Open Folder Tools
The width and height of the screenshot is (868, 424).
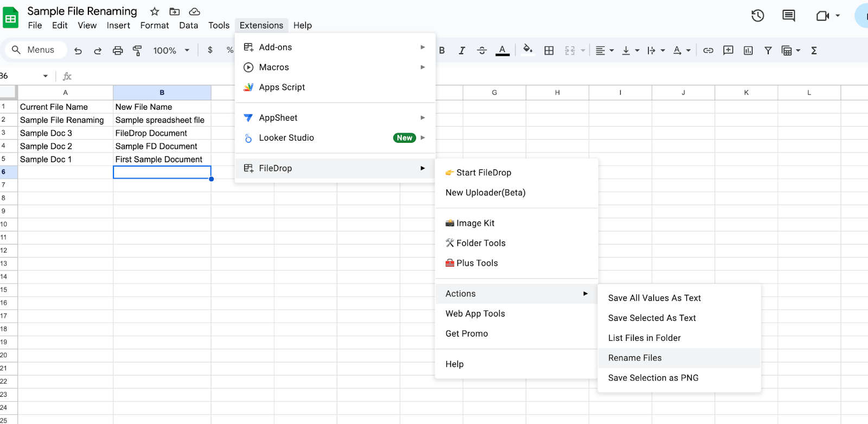click(x=516, y=243)
